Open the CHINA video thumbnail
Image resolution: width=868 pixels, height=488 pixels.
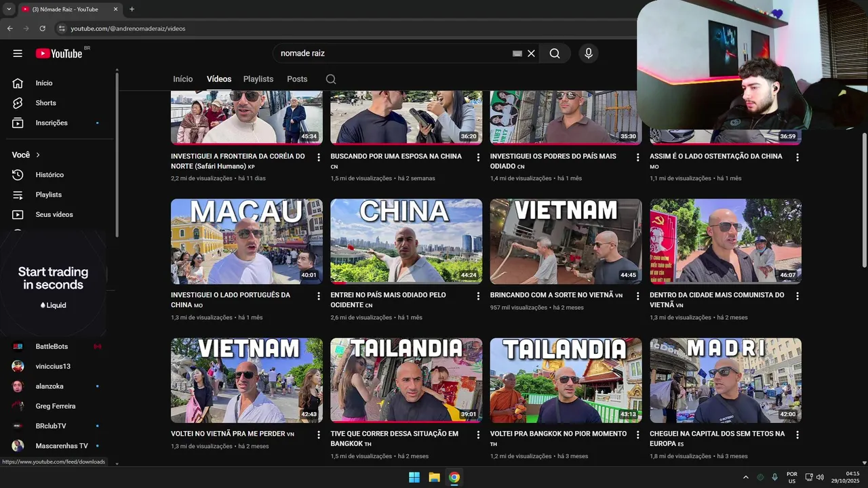tap(406, 241)
